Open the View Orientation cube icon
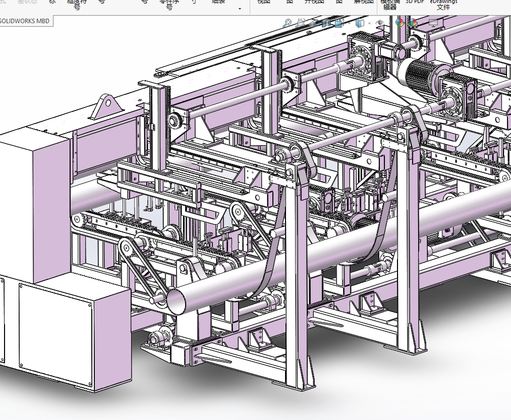The width and height of the screenshot is (511, 420). coord(339,24)
